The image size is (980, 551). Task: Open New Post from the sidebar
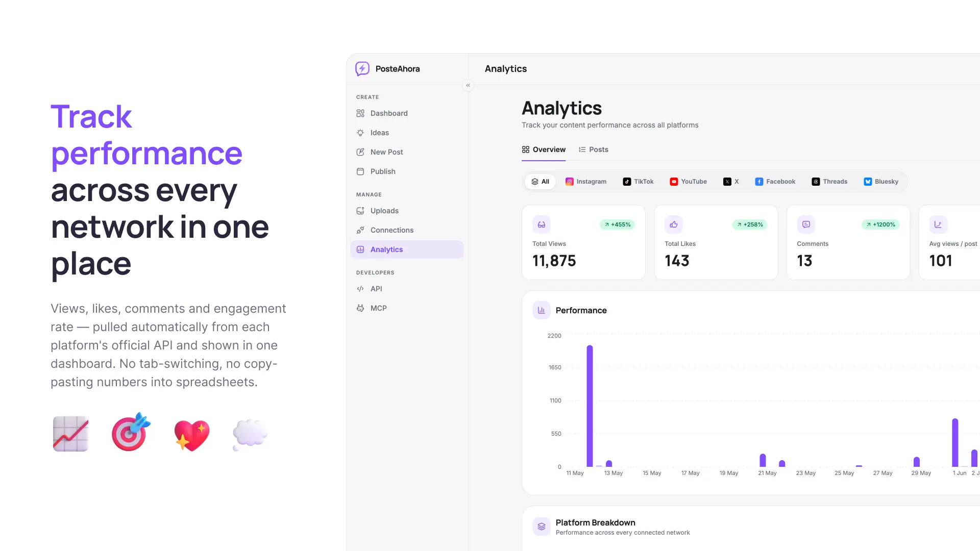click(x=407, y=152)
